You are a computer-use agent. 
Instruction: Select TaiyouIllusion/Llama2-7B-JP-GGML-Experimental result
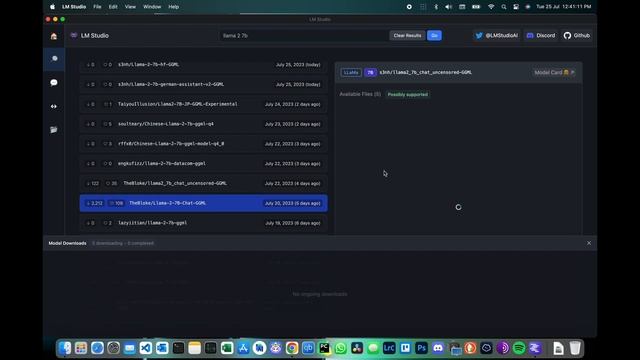(x=203, y=104)
